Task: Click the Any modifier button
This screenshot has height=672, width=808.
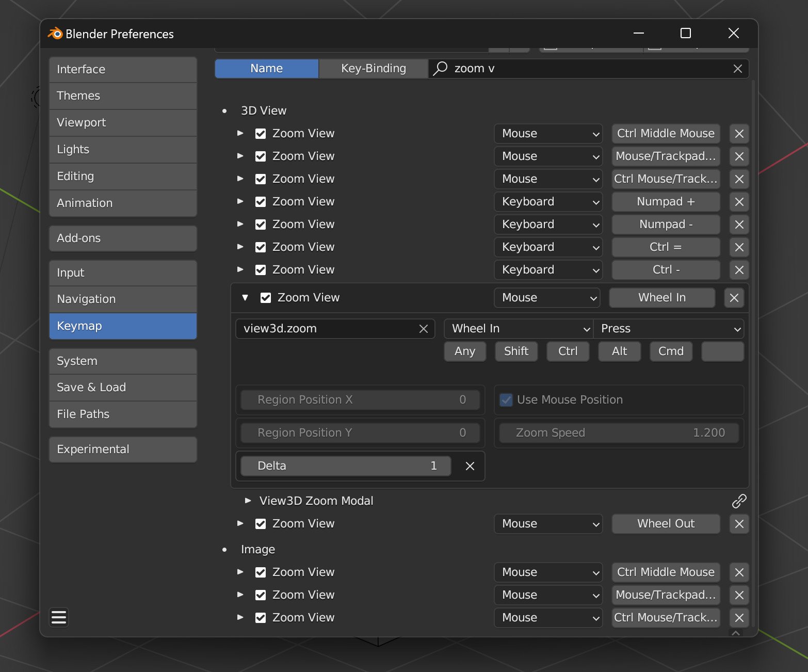Action: [464, 351]
